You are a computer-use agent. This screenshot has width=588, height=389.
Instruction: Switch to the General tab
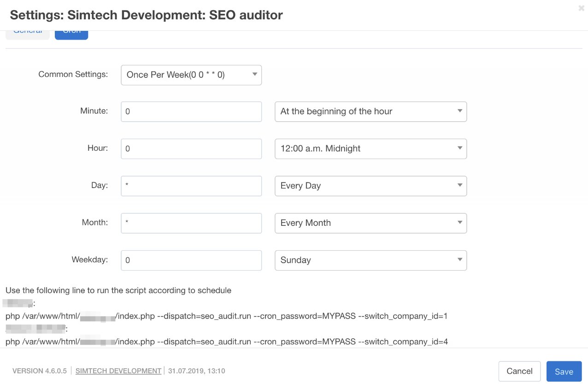point(28,34)
